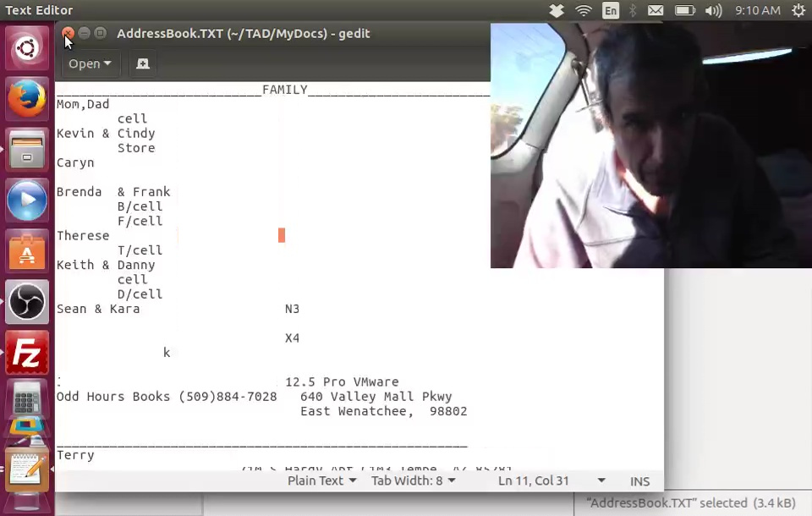Click the 'Therese' line
Image resolution: width=812 pixels, height=516 pixels.
(83, 236)
